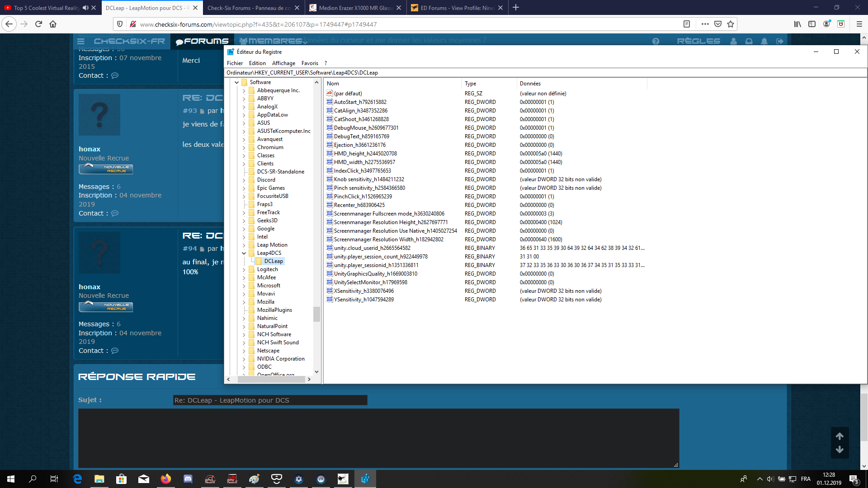Open the browser home page
Viewport: 868px width, 488px height.
(53, 24)
